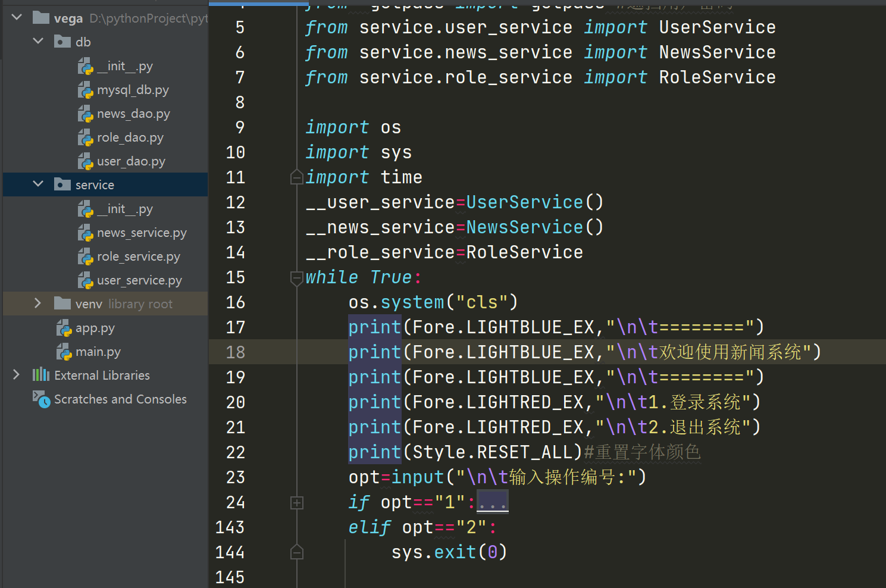Click NewsService on line 6 import
The width and height of the screenshot is (886, 588).
click(718, 52)
